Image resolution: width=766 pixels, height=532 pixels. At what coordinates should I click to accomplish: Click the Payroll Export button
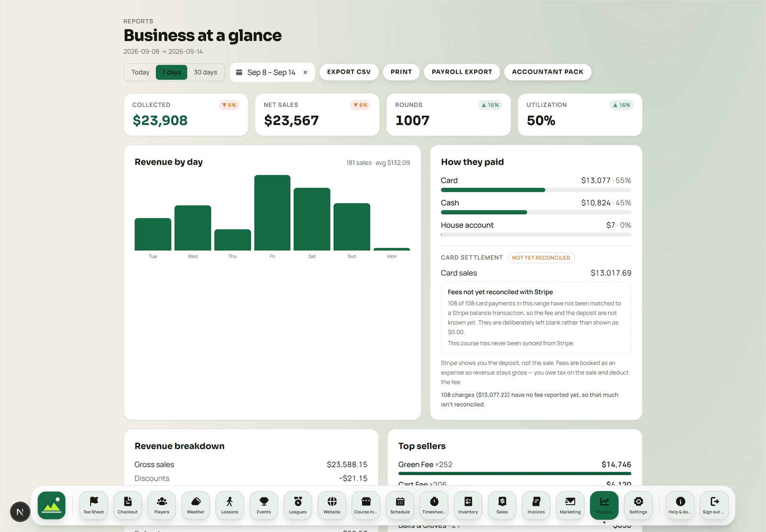[462, 72]
